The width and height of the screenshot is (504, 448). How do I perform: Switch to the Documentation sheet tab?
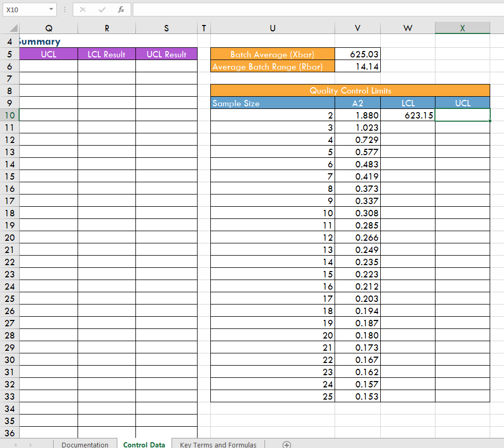85,445
